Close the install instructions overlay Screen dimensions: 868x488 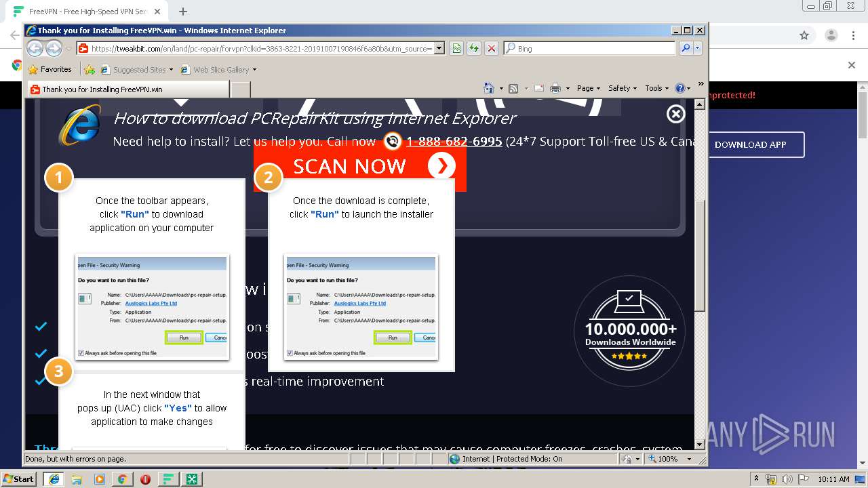[x=676, y=114]
